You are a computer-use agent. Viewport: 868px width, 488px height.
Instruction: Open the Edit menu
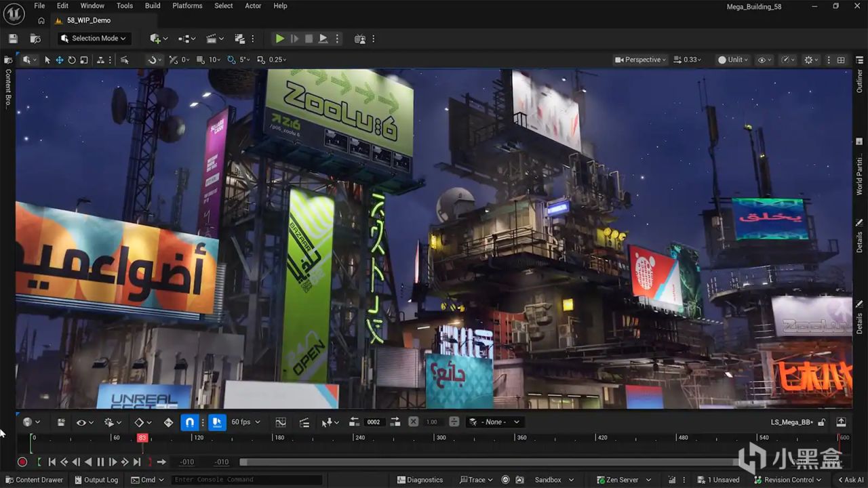[x=62, y=5]
